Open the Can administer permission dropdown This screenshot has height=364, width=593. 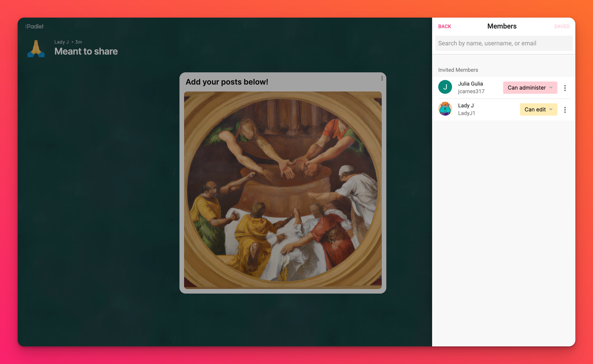coord(530,88)
